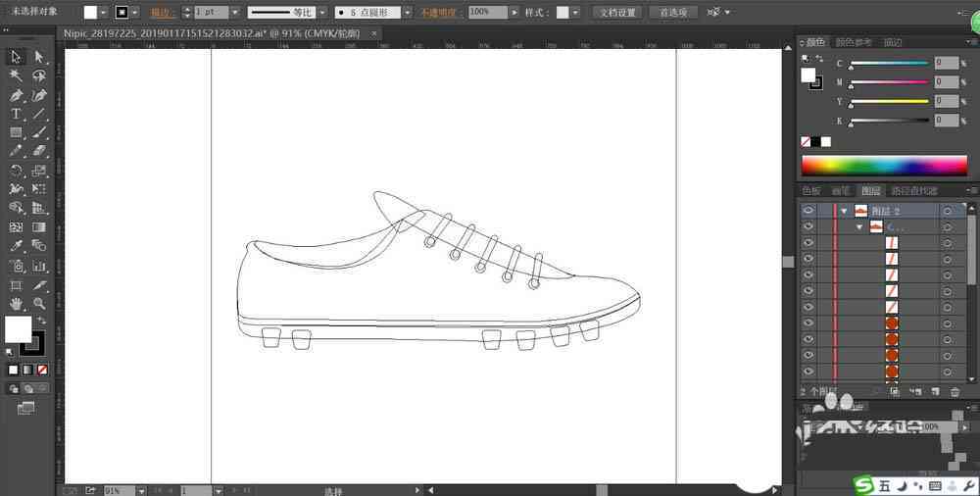Screen dimensions: 980x496
Task: Select the Rotate tool
Action: [16, 171]
